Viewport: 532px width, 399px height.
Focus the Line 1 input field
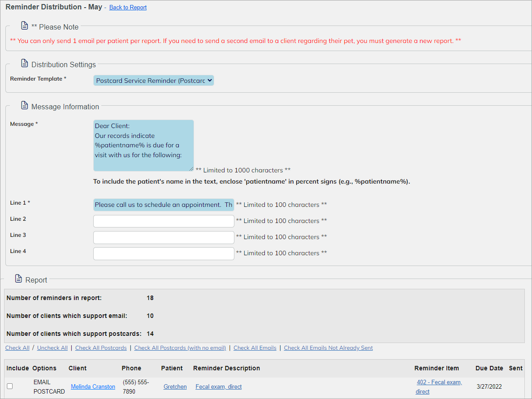click(164, 205)
